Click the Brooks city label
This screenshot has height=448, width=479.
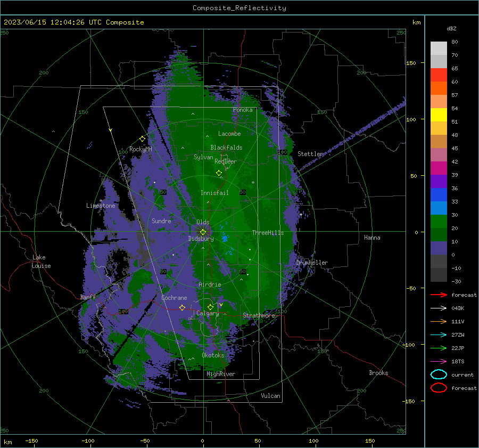pyautogui.click(x=378, y=373)
